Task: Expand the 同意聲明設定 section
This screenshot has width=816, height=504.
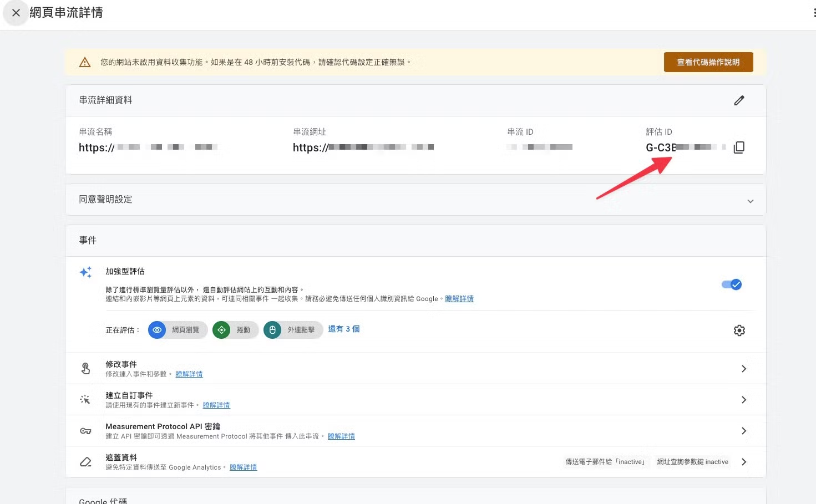Action: click(750, 201)
